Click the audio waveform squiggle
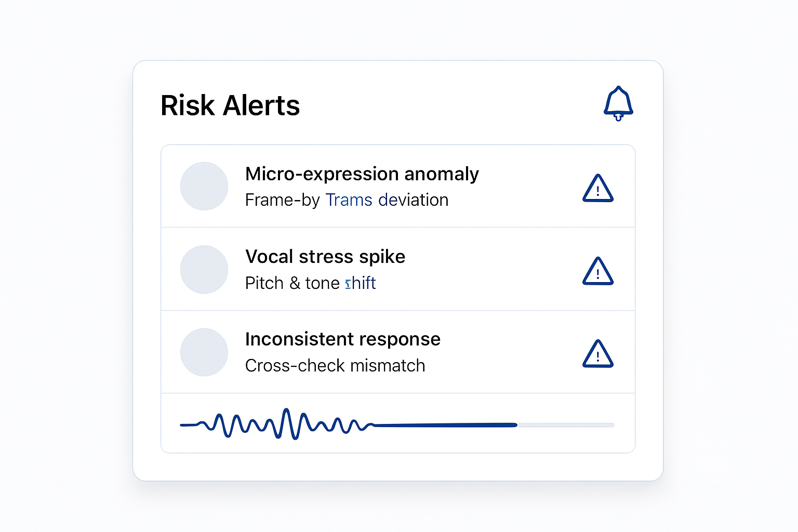 click(277, 424)
